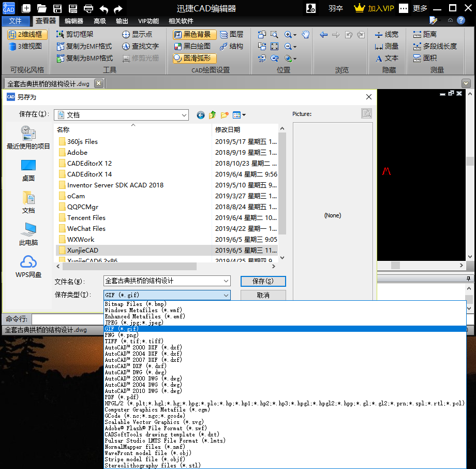Go to last visited folder in dialog
The width and height of the screenshot is (476, 469).
(201, 115)
